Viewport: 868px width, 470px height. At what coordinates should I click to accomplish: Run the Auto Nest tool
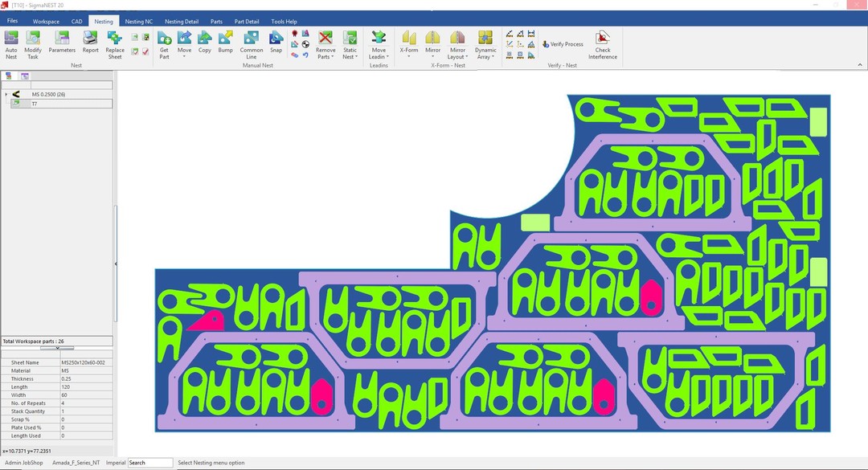pos(11,43)
